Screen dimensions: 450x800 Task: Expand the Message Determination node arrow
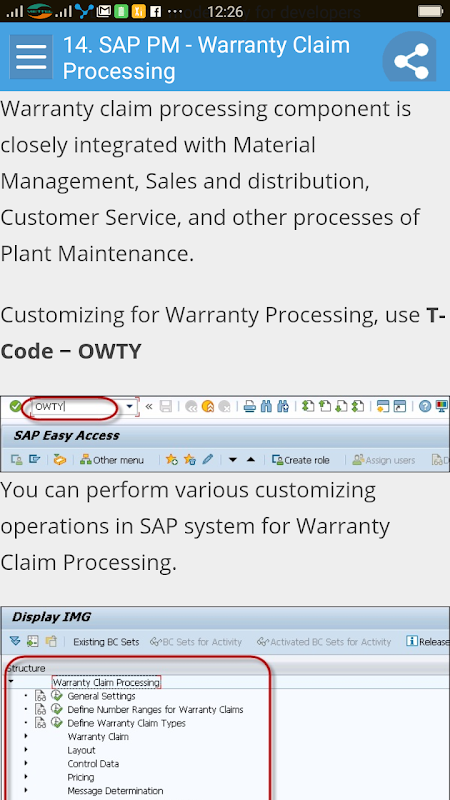tap(26, 790)
